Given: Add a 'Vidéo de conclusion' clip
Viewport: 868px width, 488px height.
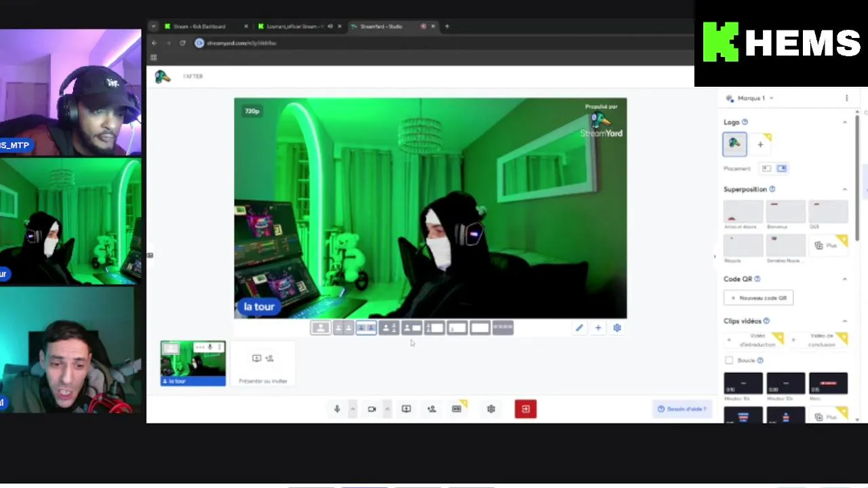Looking at the screenshot, I should coord(818,340).
